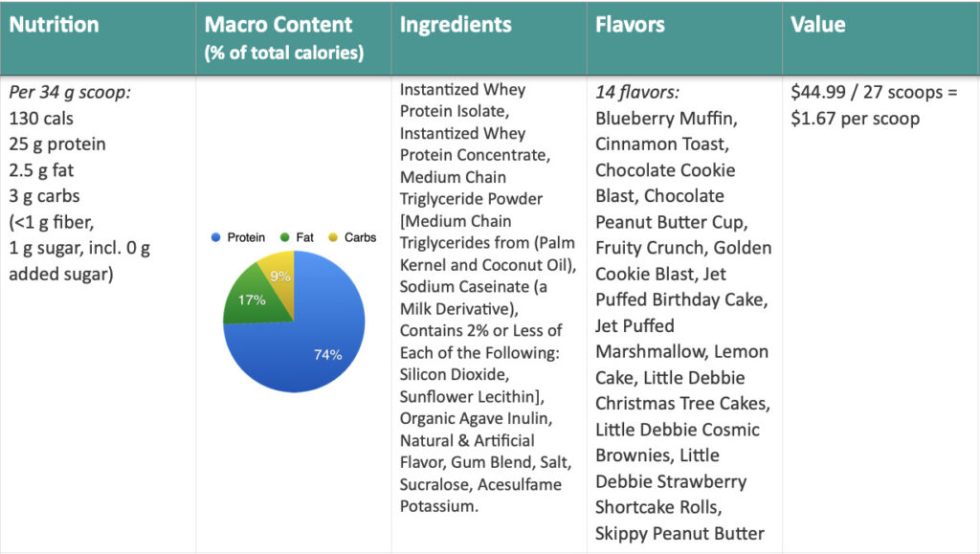Image resolution: width=980 pixels, height=554 pixels.
Task: Click the yellow Carbs legend dot
Action: 333,237
